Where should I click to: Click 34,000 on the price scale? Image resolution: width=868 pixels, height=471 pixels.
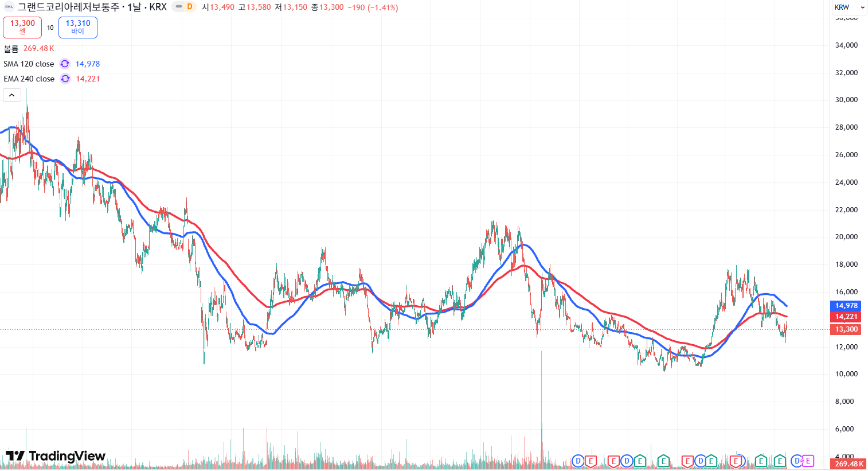(x=846, y=45)
